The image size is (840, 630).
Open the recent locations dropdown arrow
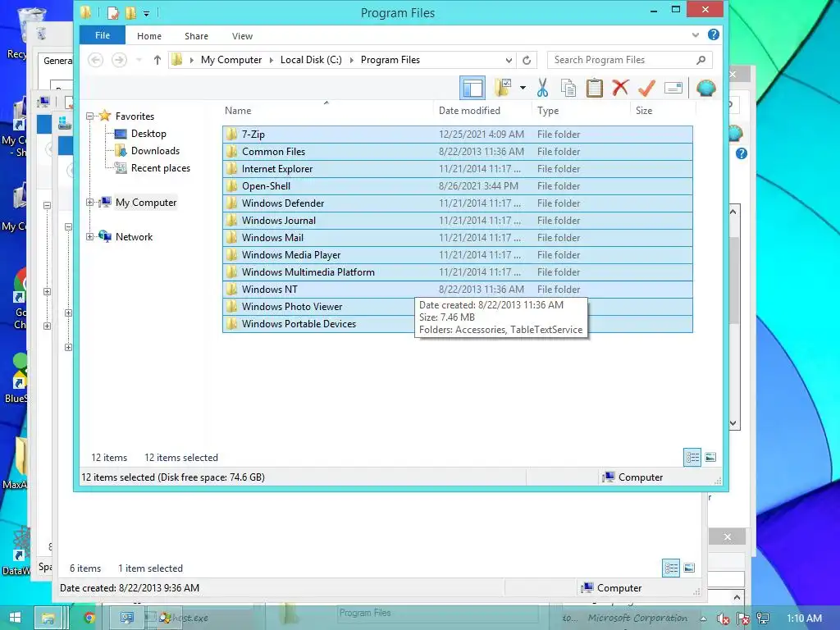click(x=139, y=60)
